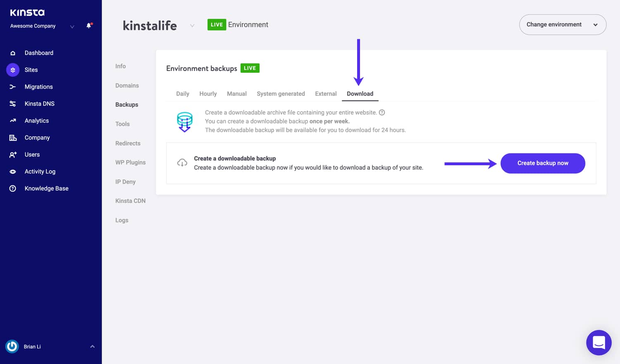Screen dimensions: 620x364
Task: Open the tooltip question mark icon
Action: coord(382,112)
